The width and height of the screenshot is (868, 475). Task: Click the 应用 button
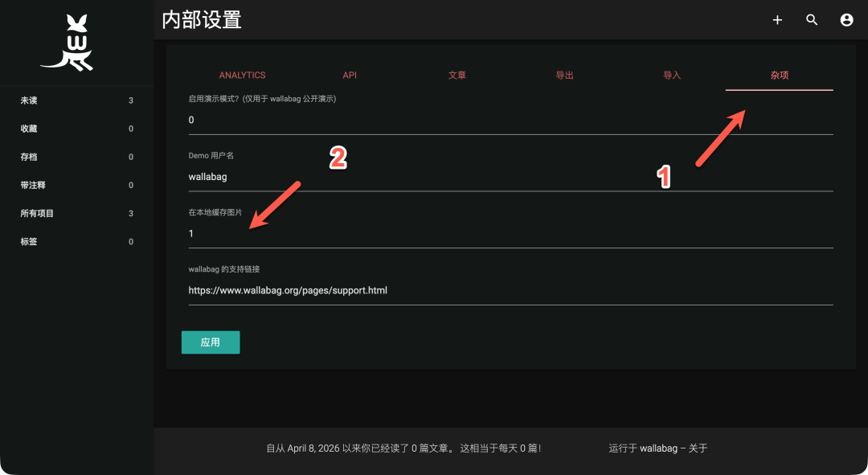click(211, 342)
